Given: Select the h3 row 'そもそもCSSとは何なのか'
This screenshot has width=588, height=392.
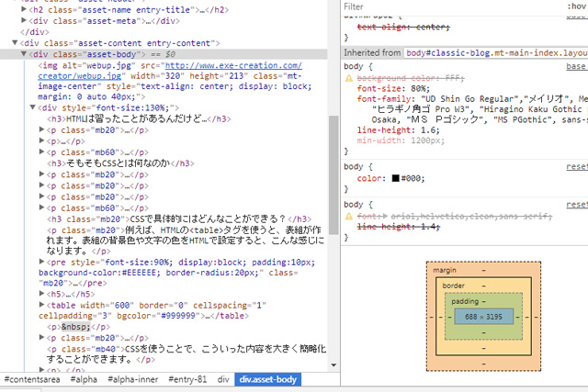Looking at the screenshot, I should click(120, 163).
